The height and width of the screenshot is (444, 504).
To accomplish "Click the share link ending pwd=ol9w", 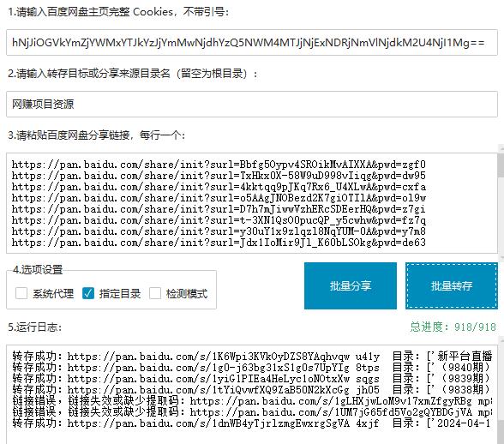I will (219, 198).
